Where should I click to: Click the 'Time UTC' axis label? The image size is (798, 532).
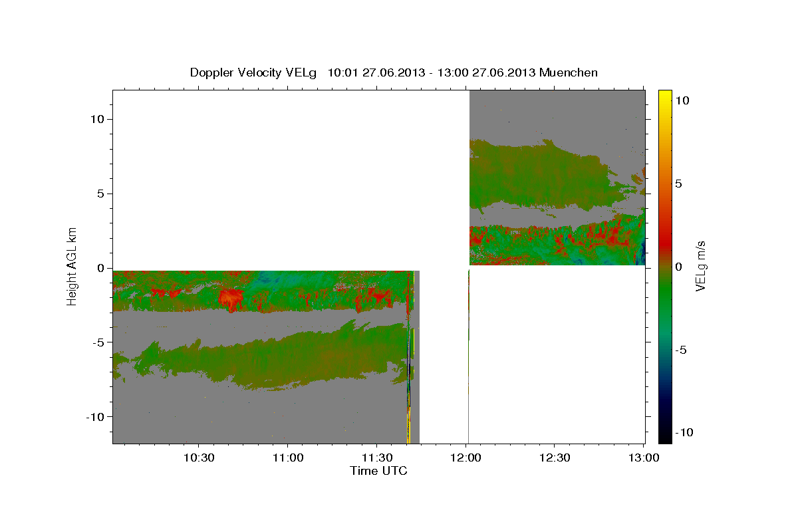coord(378,471)
